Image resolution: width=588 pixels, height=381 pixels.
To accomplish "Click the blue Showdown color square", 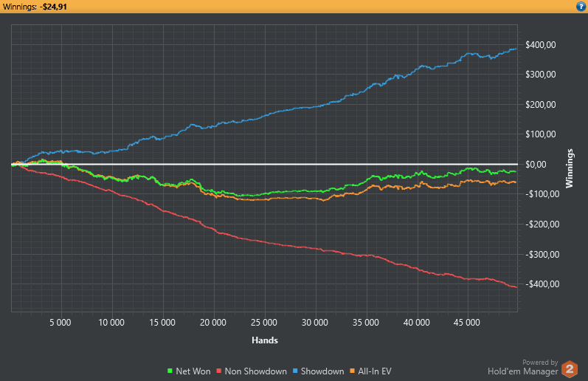I will [x=295, y=371].
